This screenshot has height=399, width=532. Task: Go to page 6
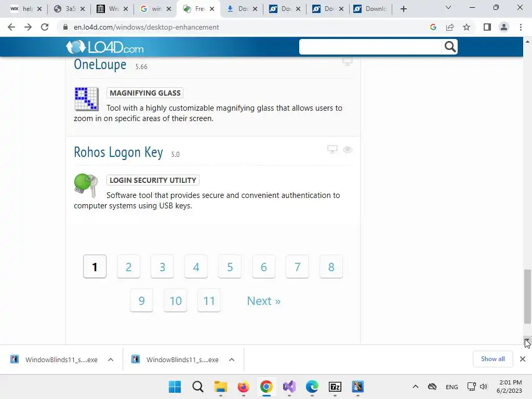click(x=263, y=267)
